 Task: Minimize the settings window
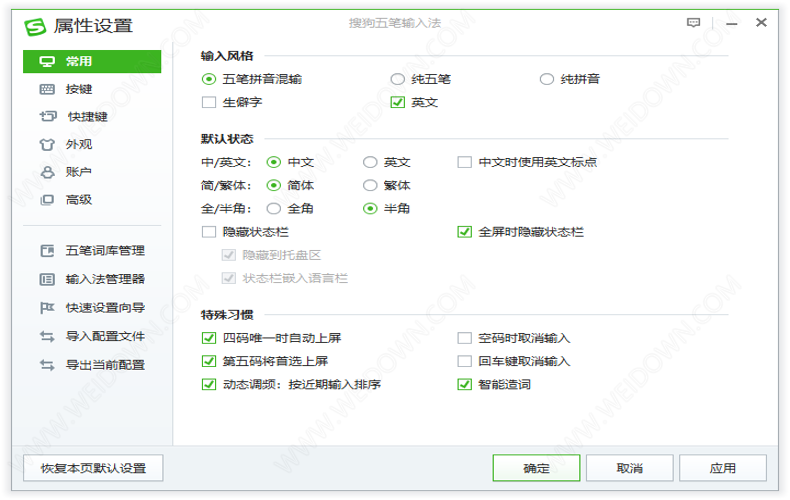click(732, 23)
